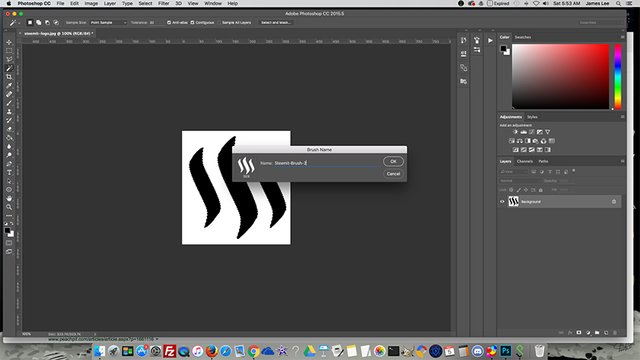Select the Gradient tool
Screen dimensions: 640x360
click(9, 138)
